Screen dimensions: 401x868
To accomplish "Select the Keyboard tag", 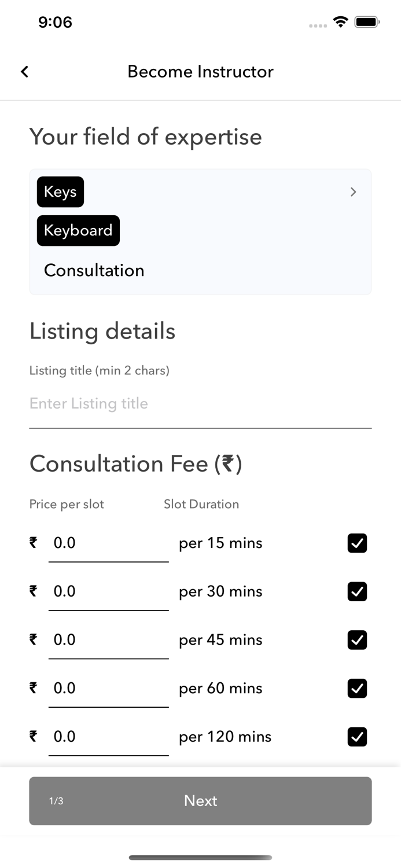I will (78, 230).
